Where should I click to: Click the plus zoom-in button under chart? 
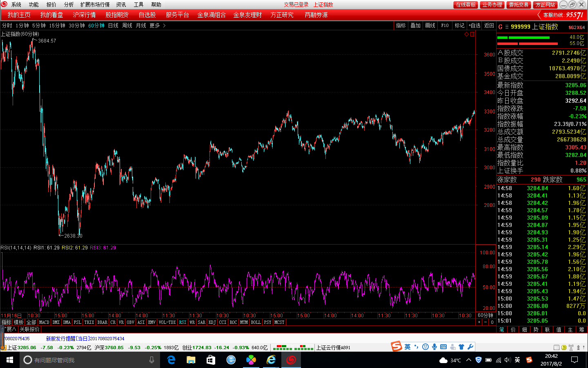click(479, 322)
